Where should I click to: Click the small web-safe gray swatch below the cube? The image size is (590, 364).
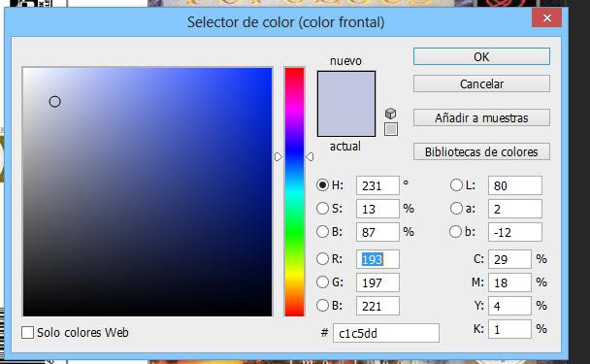(x=391, y=129)
